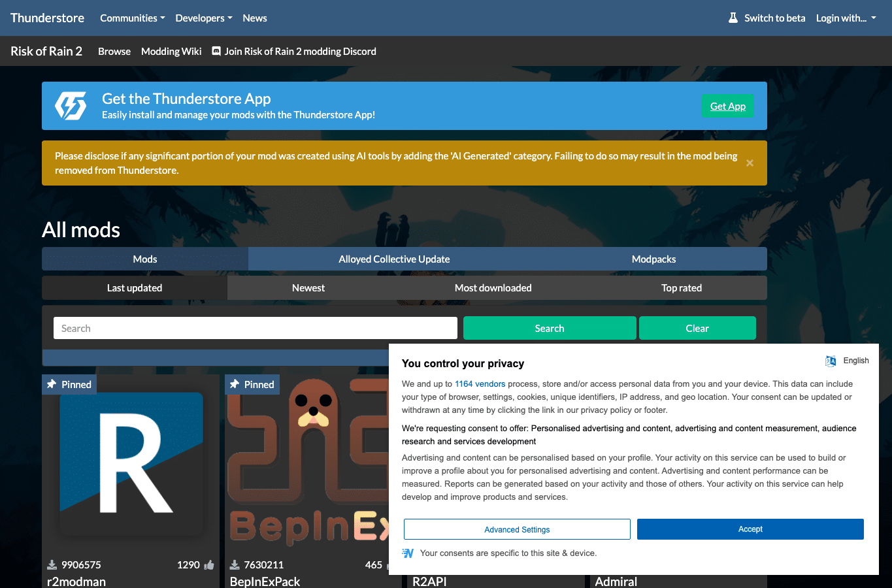The width and height of the screenshot is (892, 588).
Task: Click the download icon beside 7630211
Action: 235,565
